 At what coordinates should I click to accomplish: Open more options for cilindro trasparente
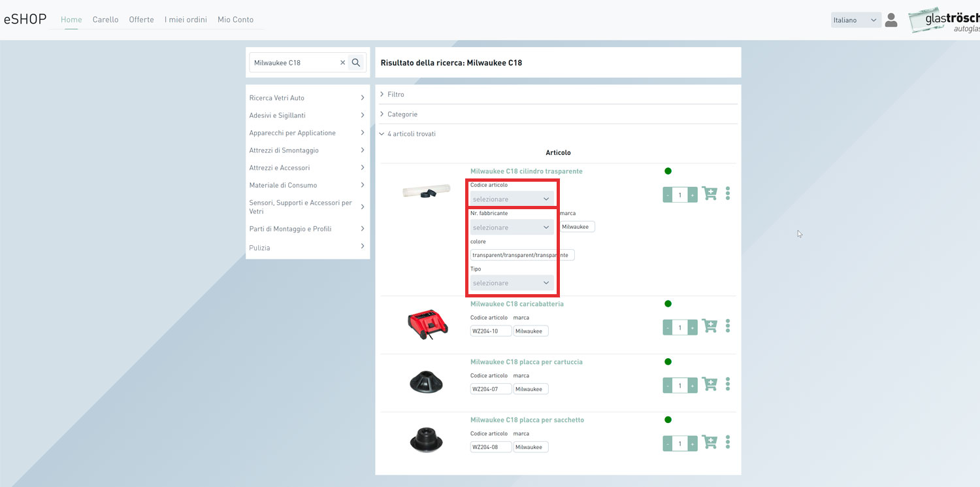point(728,193)
